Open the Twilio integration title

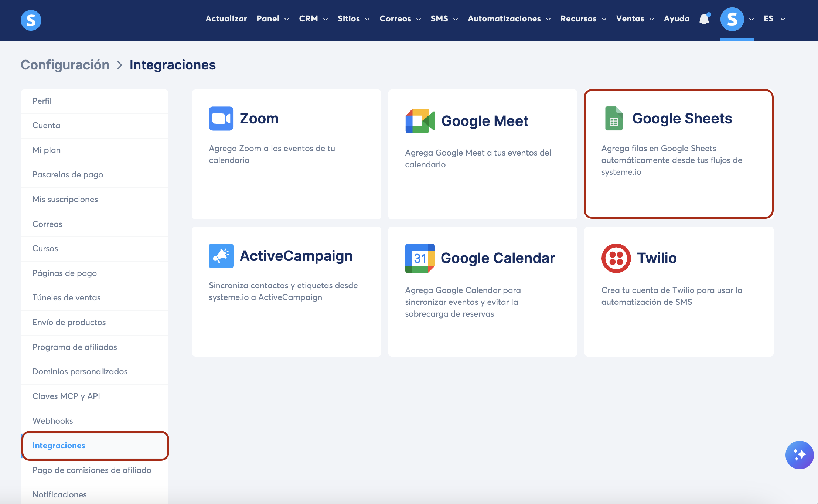657,258
